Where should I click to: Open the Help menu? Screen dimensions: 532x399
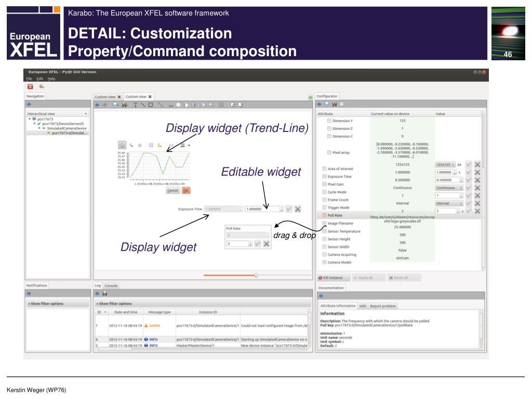(x=51, y=79)
